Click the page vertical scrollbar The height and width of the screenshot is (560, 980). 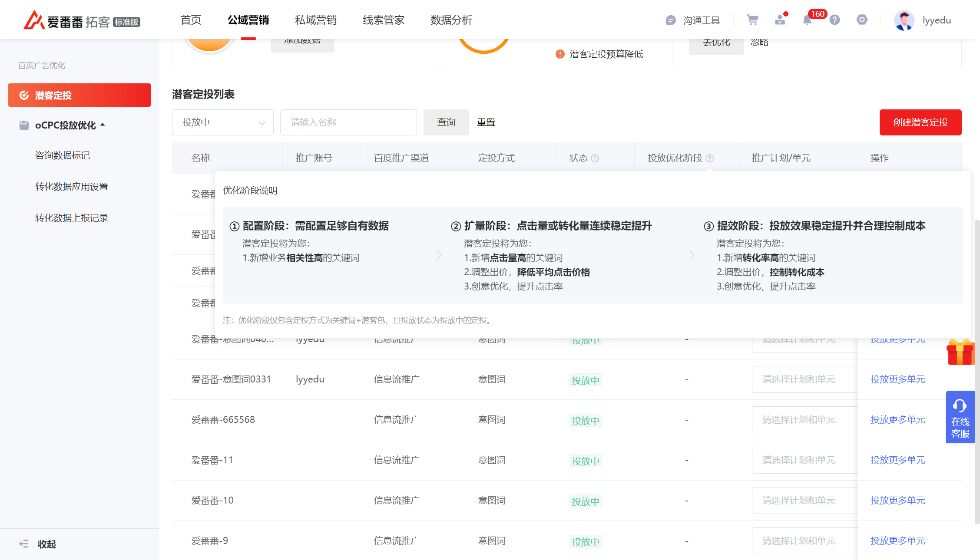(x=977, y=371)
